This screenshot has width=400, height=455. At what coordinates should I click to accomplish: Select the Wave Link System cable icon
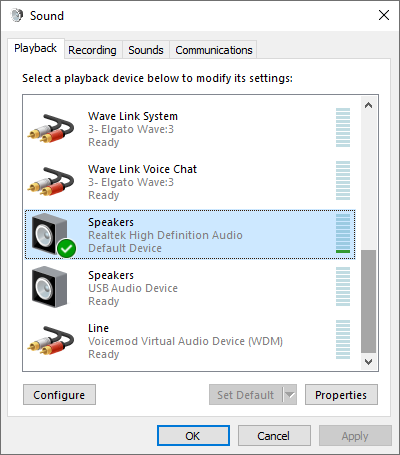tap(51, 129)
